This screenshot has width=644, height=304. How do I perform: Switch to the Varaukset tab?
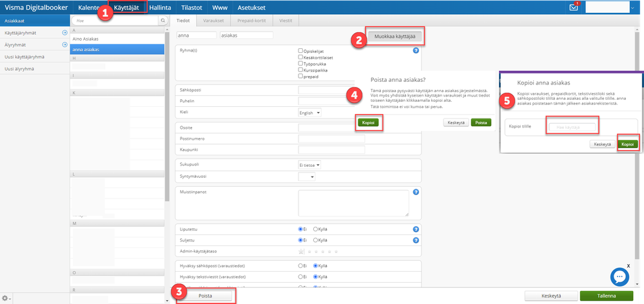(x=213, y=20)
